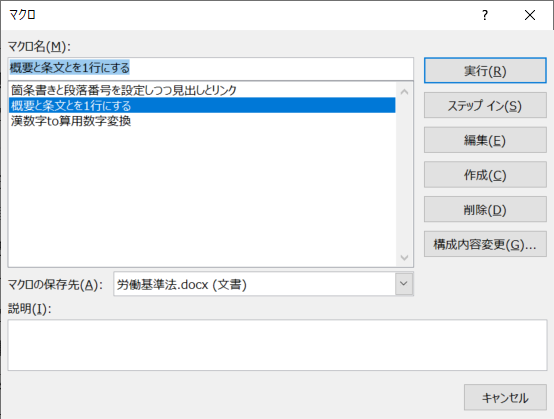Click the macro list scroll up arrow

point(405,92)
